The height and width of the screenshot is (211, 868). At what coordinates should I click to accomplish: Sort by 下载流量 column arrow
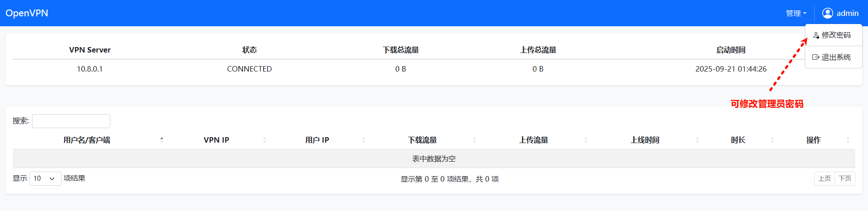pyautogui.click(x=475, y=140)
